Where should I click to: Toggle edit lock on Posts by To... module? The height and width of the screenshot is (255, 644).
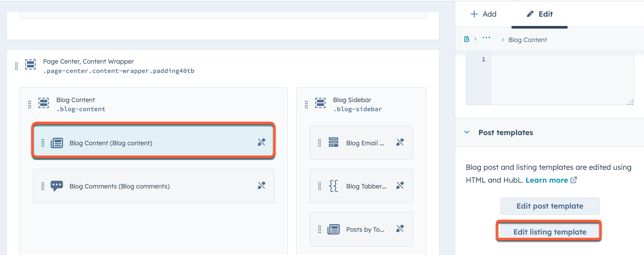(400, 228)
